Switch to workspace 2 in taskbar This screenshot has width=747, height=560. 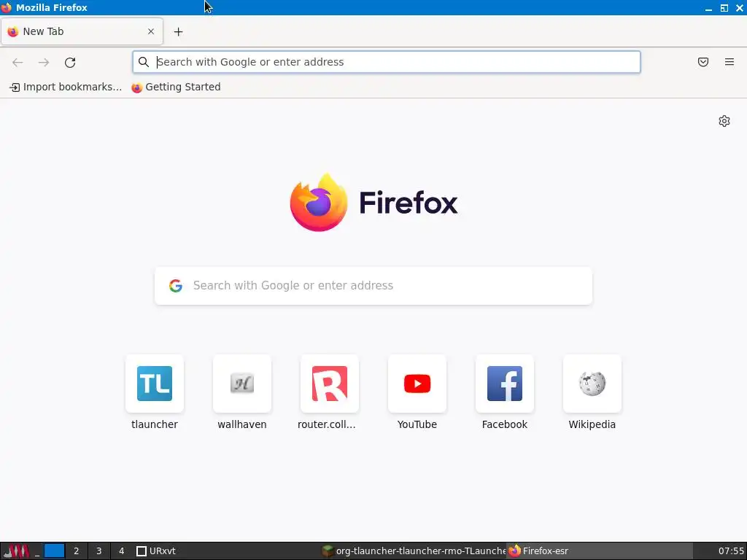click(x=76, y=551)
